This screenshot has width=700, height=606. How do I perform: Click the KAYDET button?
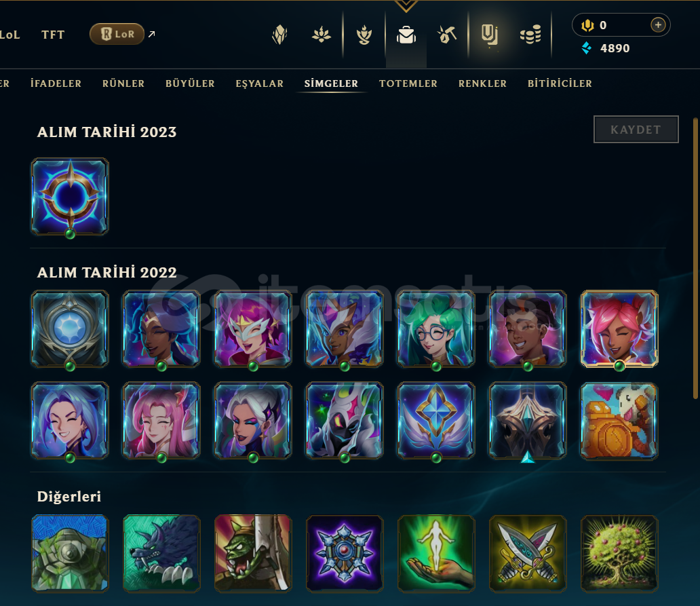tap(636, 130)
